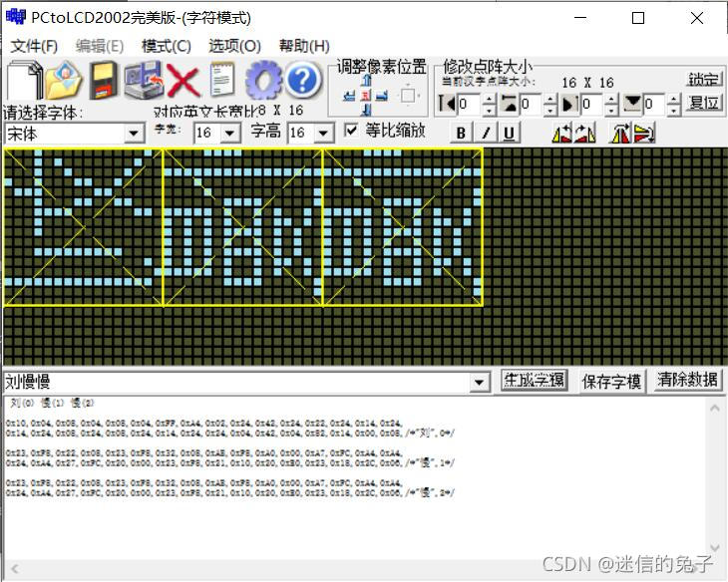This screenshot has width=728, height=582.
Task: Increase the right margin spinner value
Action: tap(611, 99)
